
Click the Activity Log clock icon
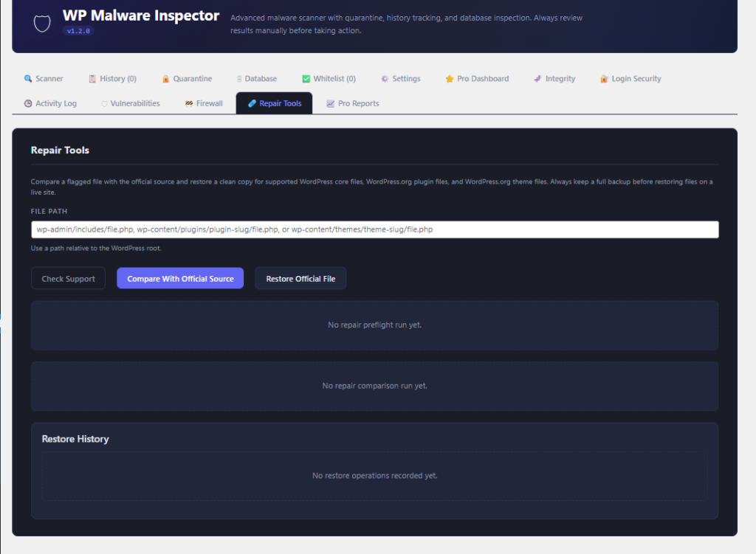[x=27, y=103]
